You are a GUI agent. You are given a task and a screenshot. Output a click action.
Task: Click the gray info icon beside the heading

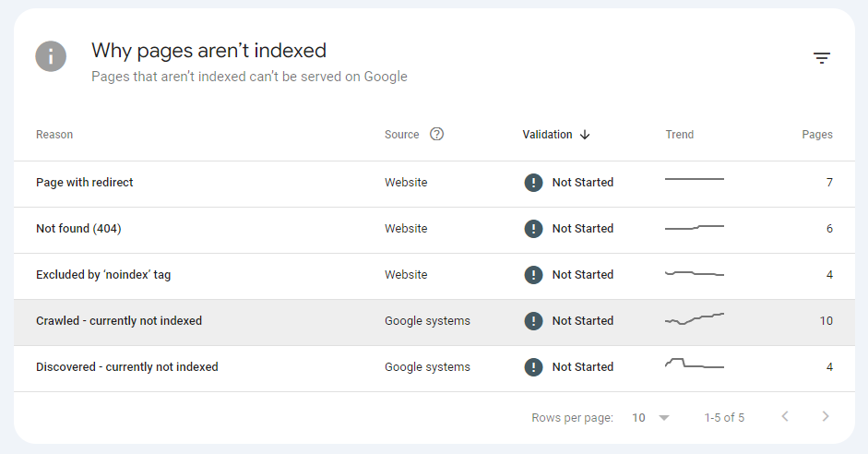[x=51, y=56]
